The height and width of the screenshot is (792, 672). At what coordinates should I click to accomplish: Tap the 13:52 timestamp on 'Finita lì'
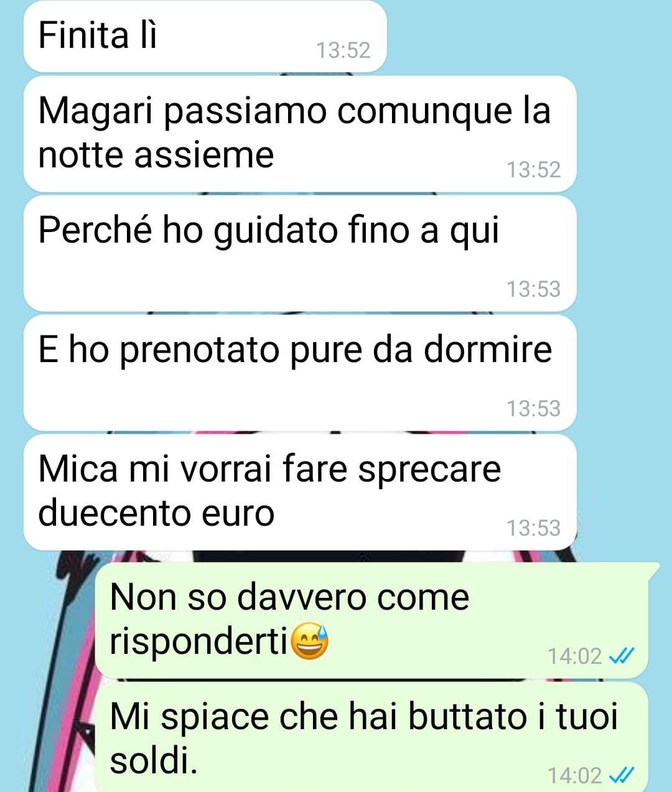pos(343,50)
